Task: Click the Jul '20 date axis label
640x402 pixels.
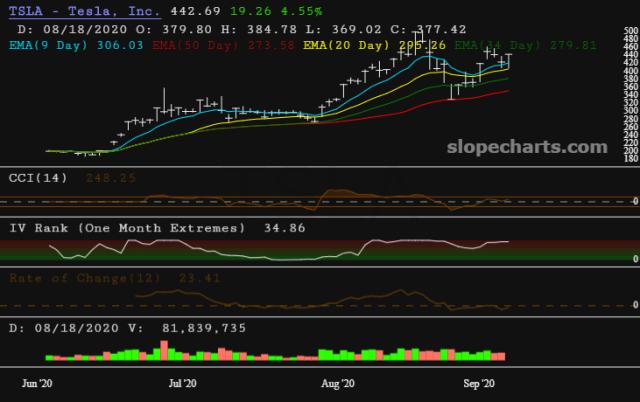Action: [x=182, y=383]
